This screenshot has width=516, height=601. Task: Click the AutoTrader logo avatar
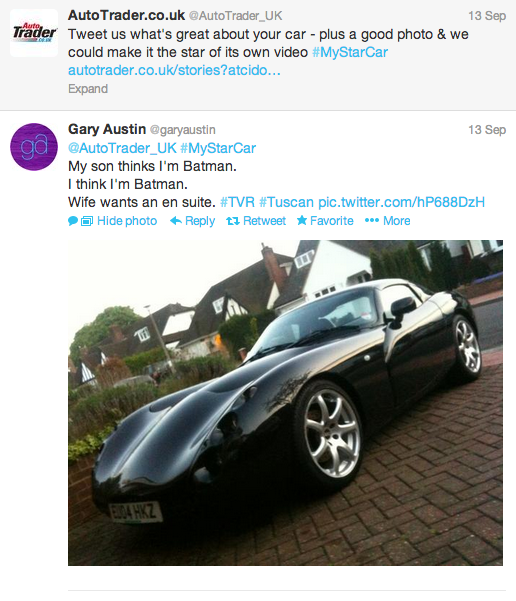34,33
